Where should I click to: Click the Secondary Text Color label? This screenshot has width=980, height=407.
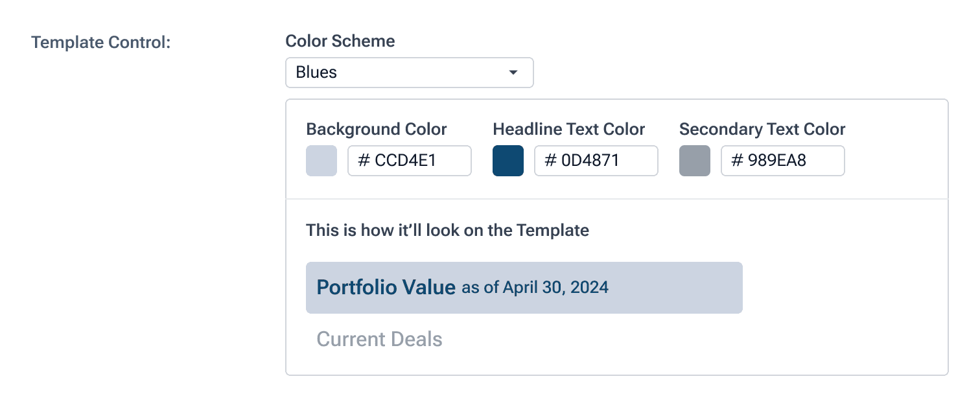point(762,129)
